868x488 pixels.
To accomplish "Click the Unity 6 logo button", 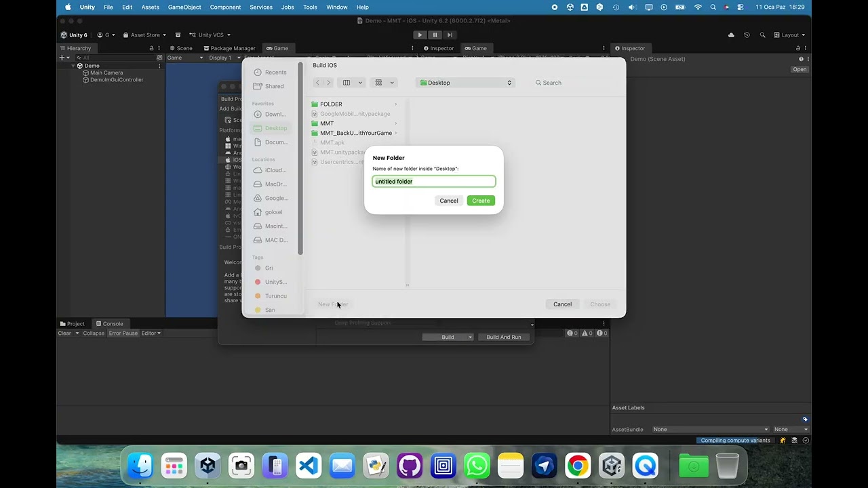I will coord(74,35).
